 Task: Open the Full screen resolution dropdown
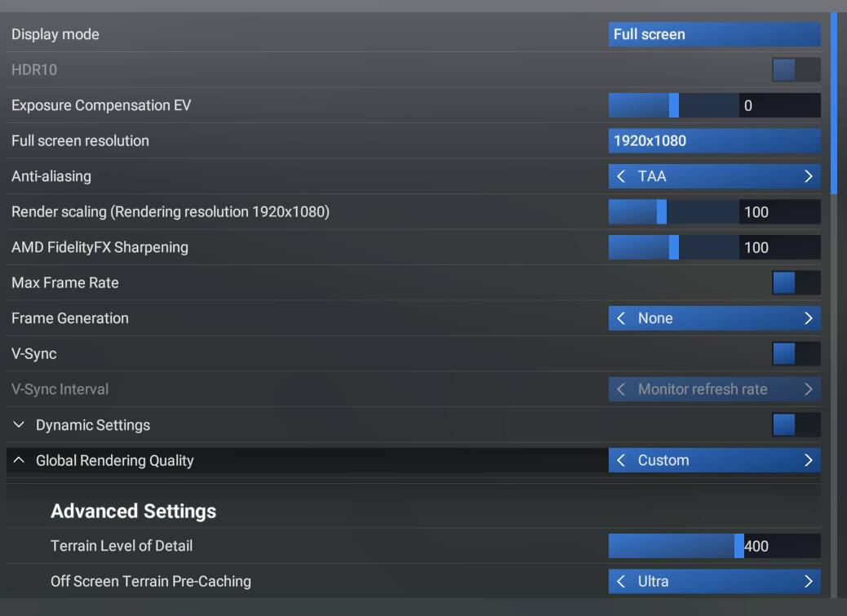(x=714, y=140)
